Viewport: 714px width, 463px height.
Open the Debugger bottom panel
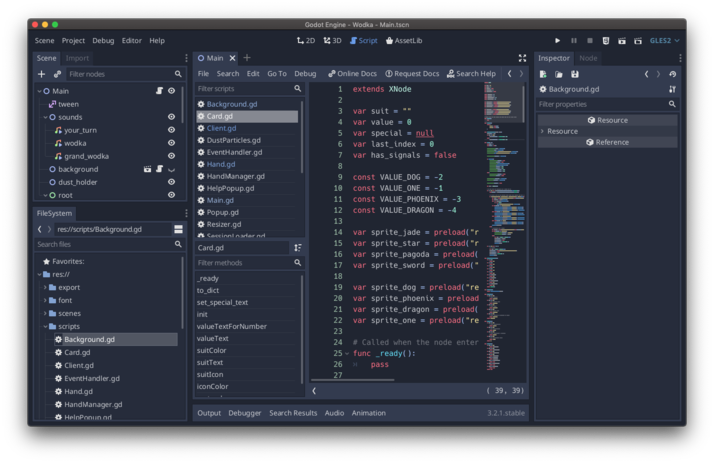coord(244,413)
